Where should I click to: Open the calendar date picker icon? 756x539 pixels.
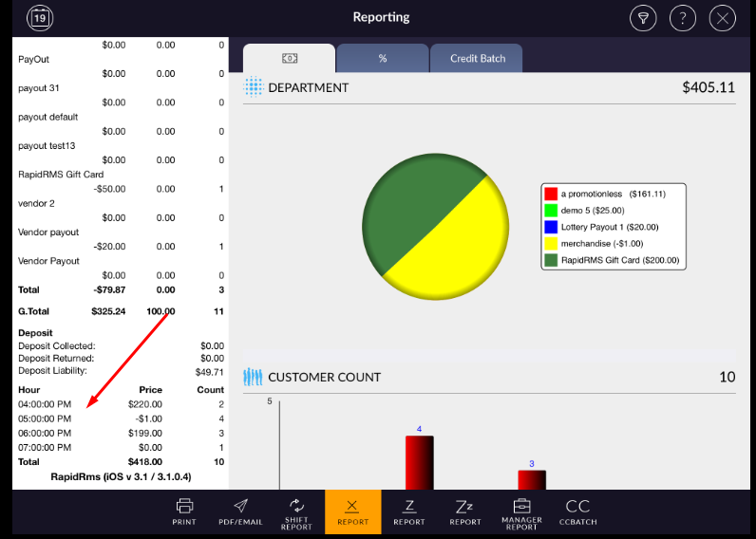click(x=40, y=17)
